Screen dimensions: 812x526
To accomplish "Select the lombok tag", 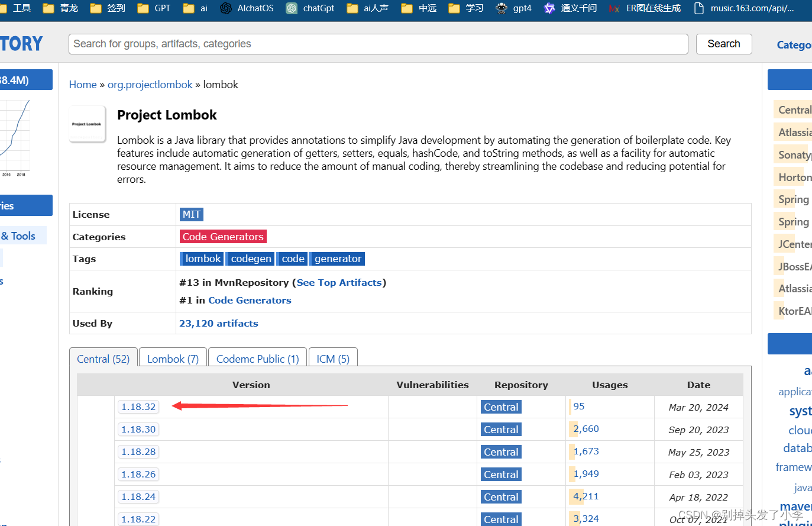I will [x=202, y=259].
